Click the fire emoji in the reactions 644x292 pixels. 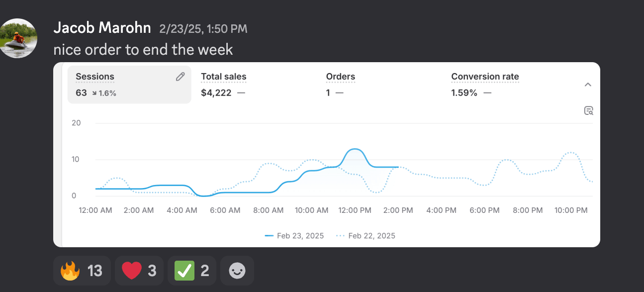pos(70,271)
